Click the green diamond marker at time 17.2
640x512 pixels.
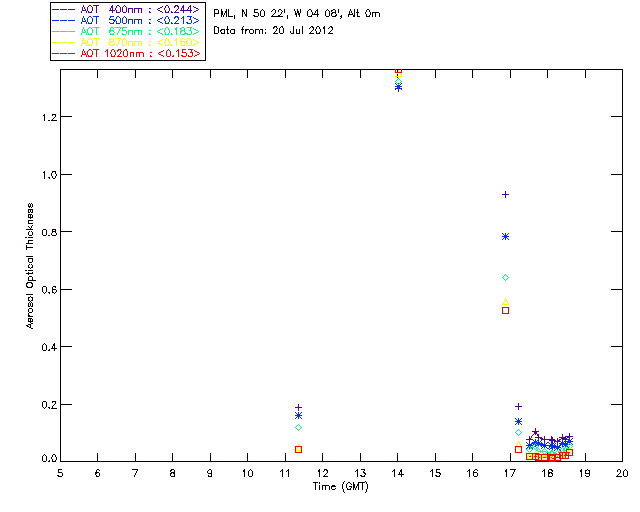pyautogui.click(x=518, y=432)
